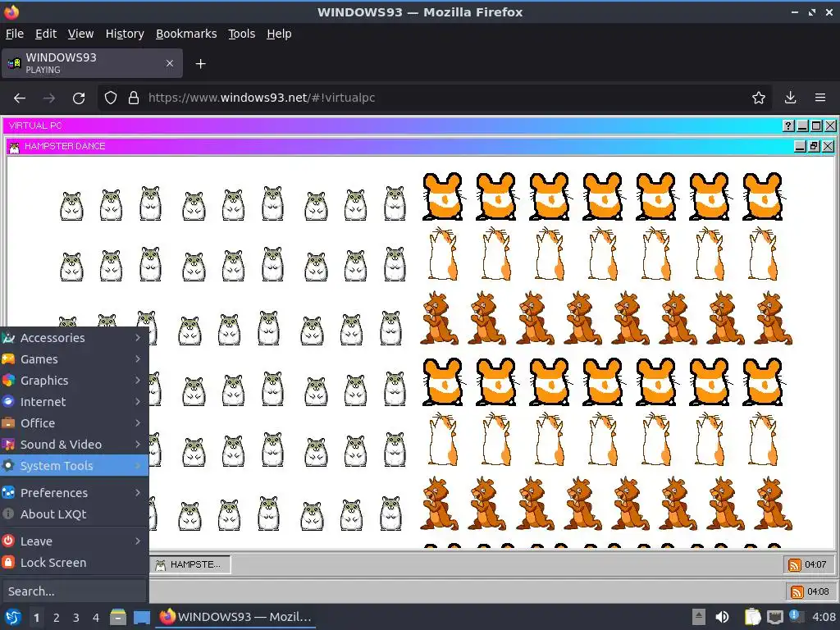Open Firefox Tools menu
Image resolution: width=840 pixels, height=630 pixels.
[x=242, y=34]
